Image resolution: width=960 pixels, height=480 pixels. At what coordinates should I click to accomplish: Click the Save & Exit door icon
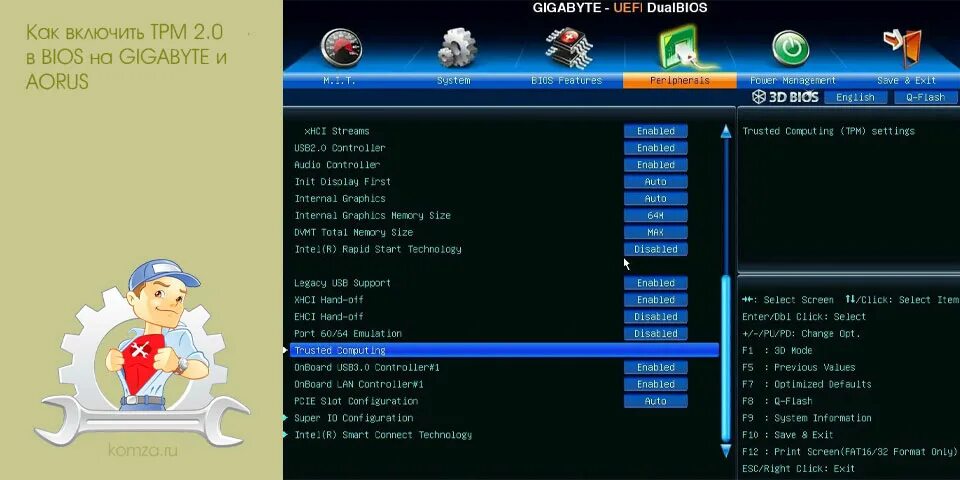(902, 48)
